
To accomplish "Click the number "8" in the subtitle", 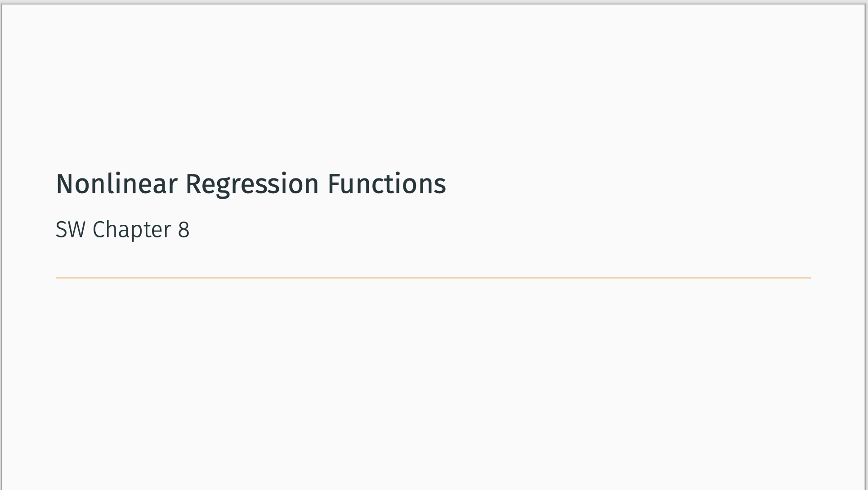I will click(183, 230).
